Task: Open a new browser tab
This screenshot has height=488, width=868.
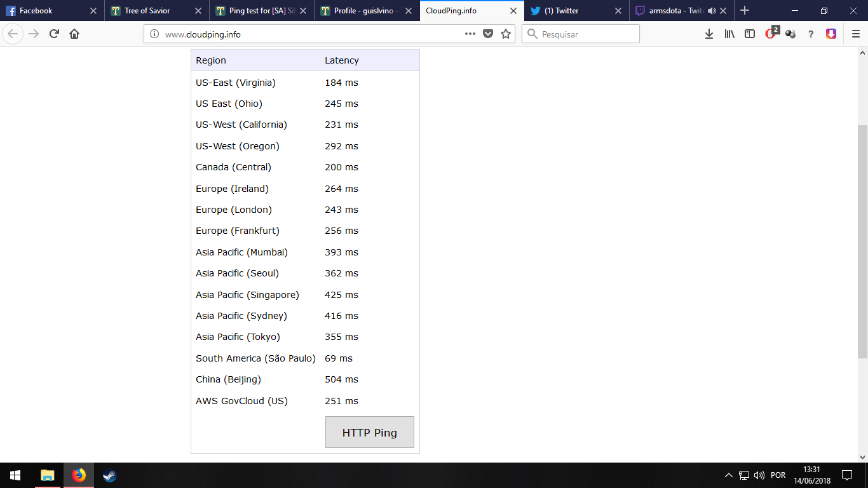Action: (745, 11)
